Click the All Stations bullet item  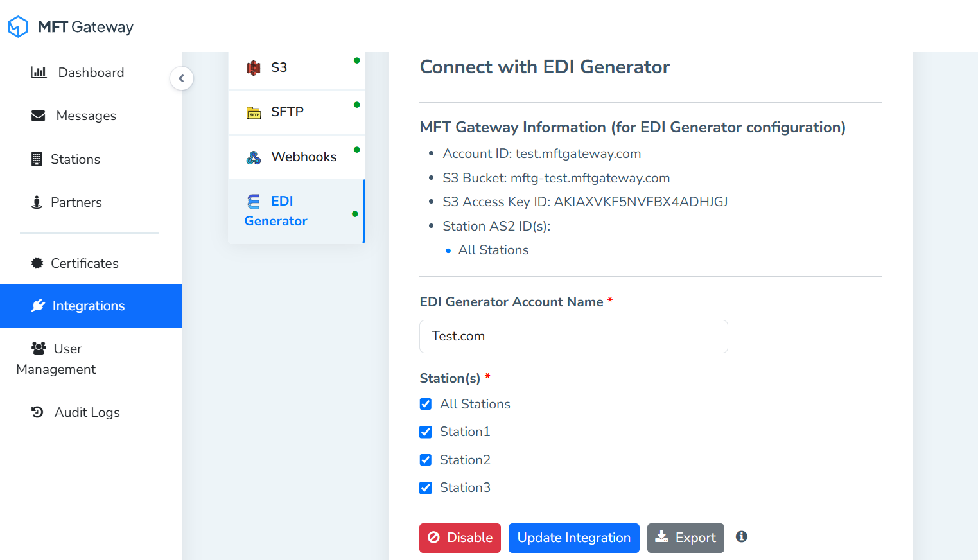(x=493, y=250)
